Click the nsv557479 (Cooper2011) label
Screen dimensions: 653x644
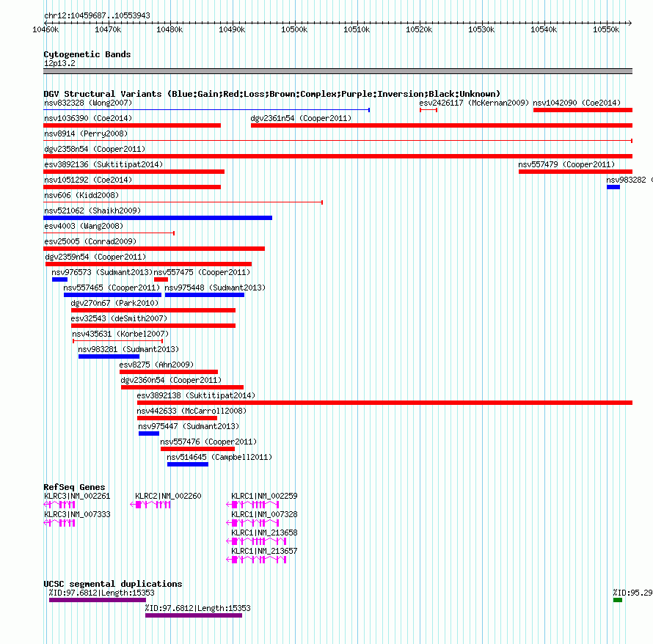tap(566, 164)
